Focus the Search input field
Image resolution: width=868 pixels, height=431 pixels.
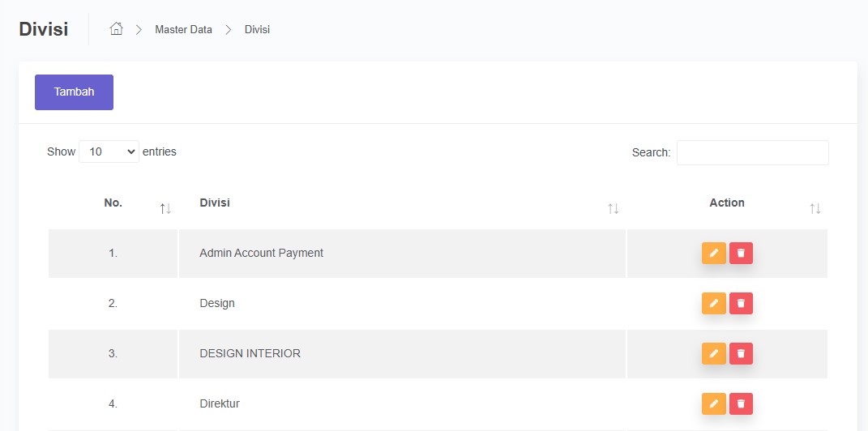(x=752, y=152)
